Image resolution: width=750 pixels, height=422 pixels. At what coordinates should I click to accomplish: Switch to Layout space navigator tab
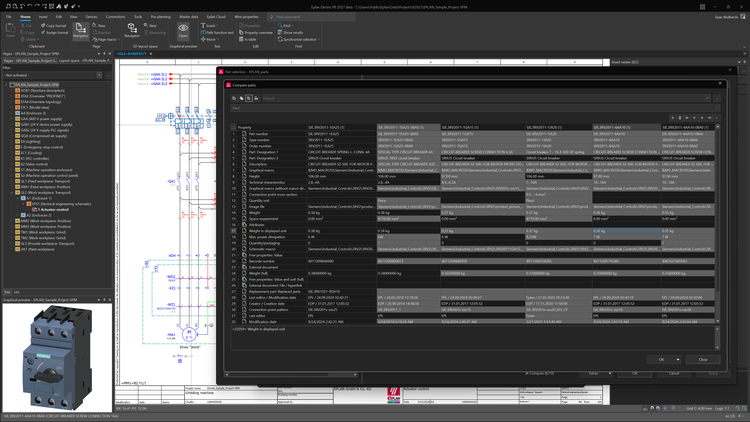pos(85,61)
